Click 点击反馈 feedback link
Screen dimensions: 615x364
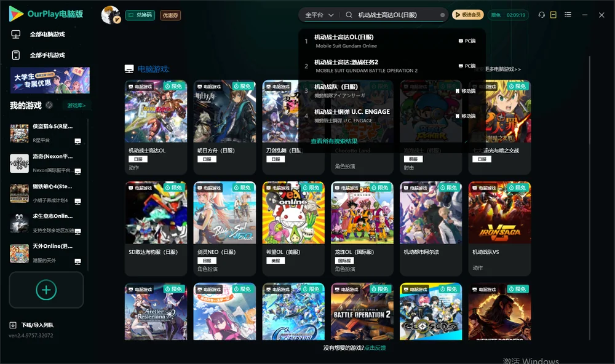pos(375,347)
